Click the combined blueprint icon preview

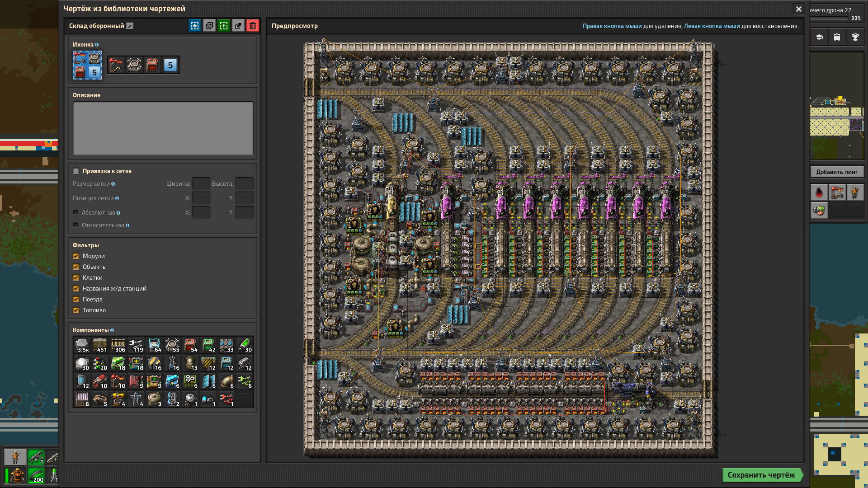(87, 65)
